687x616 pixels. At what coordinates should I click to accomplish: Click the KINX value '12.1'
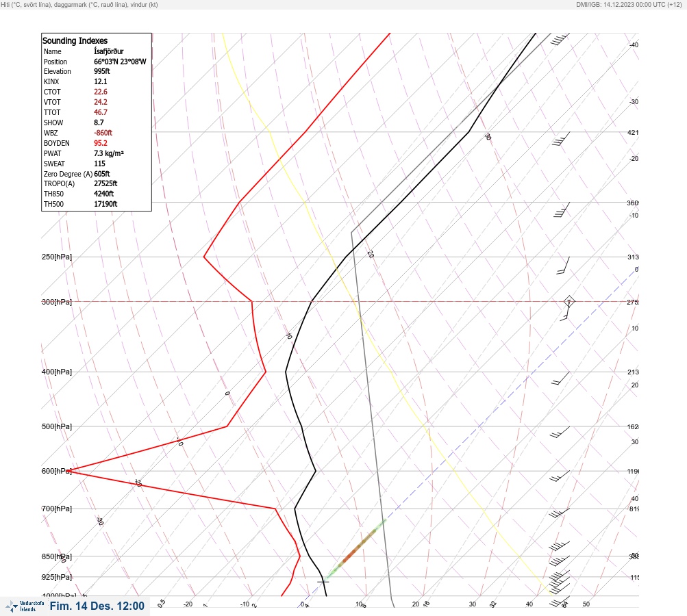point(100,81)
